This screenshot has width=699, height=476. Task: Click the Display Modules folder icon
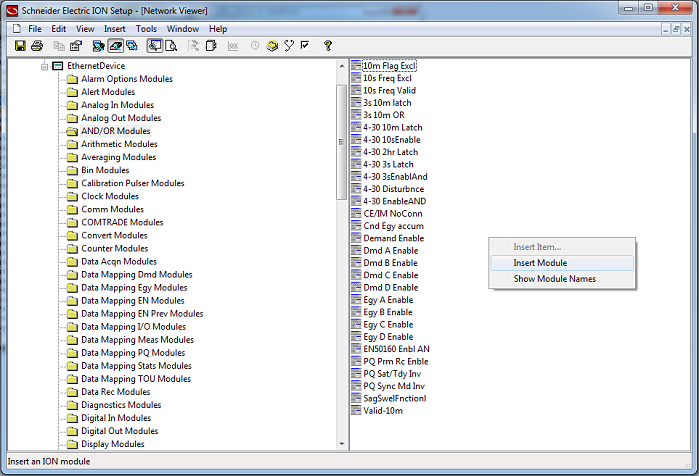click(72, 444)
